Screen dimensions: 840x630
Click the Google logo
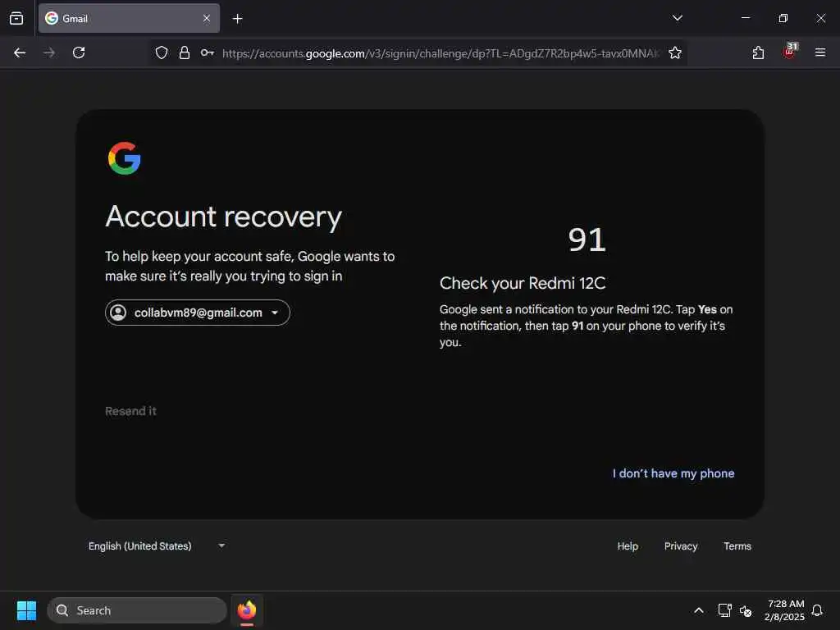(x=125, y=158)
